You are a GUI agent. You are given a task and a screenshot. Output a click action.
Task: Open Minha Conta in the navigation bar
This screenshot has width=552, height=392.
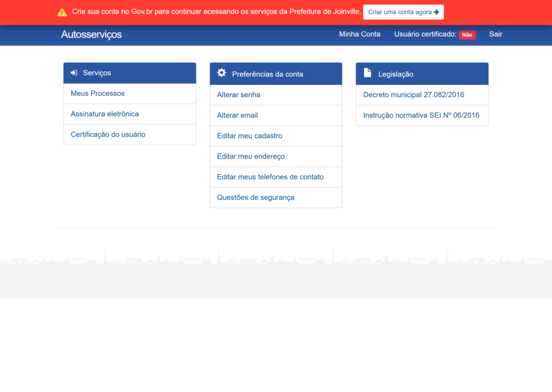coord(360,34)
